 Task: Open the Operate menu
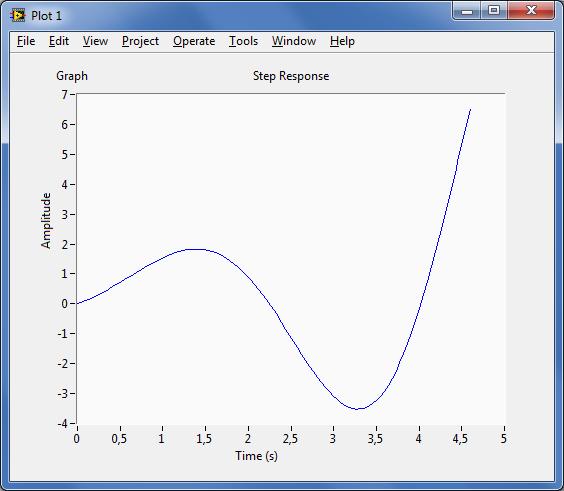pyautogui.click(x=194, y=41)
